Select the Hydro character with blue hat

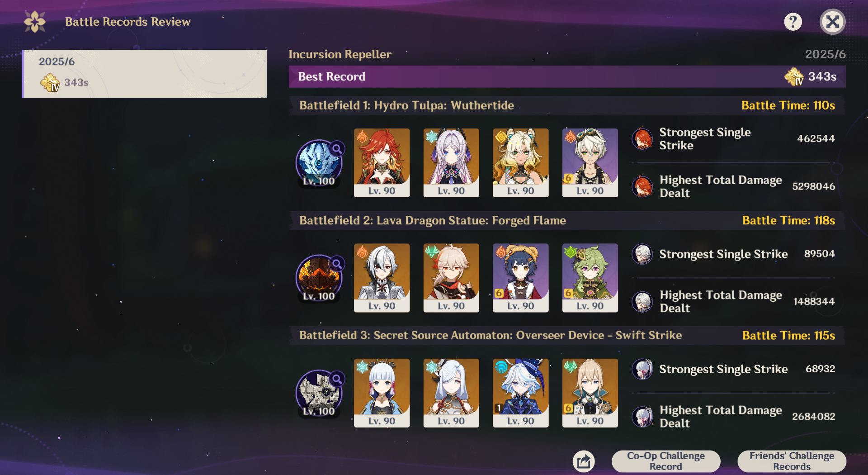(x=520, y=393)
